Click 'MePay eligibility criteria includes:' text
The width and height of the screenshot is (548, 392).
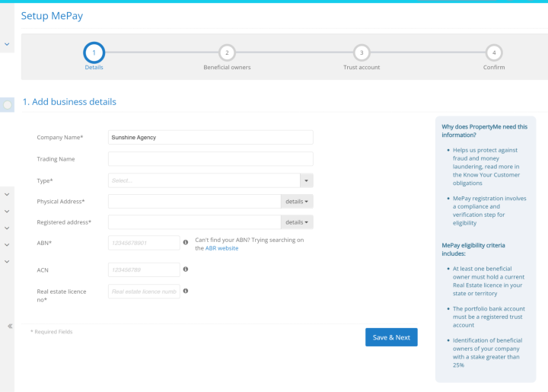(473, 249)
